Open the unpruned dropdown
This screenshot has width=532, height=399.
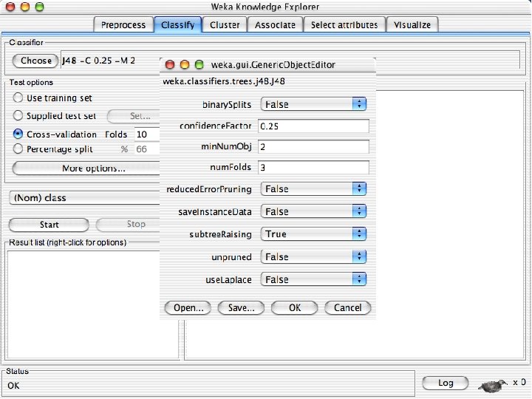point(313,257)
